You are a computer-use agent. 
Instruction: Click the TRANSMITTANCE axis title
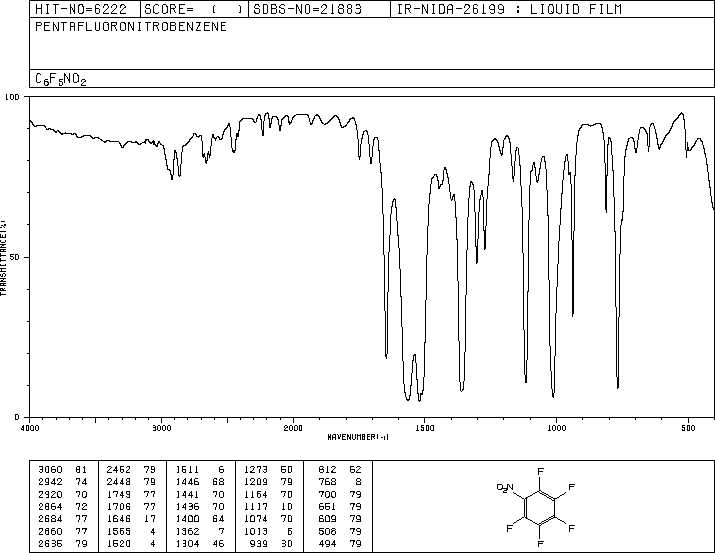point(3,258)
